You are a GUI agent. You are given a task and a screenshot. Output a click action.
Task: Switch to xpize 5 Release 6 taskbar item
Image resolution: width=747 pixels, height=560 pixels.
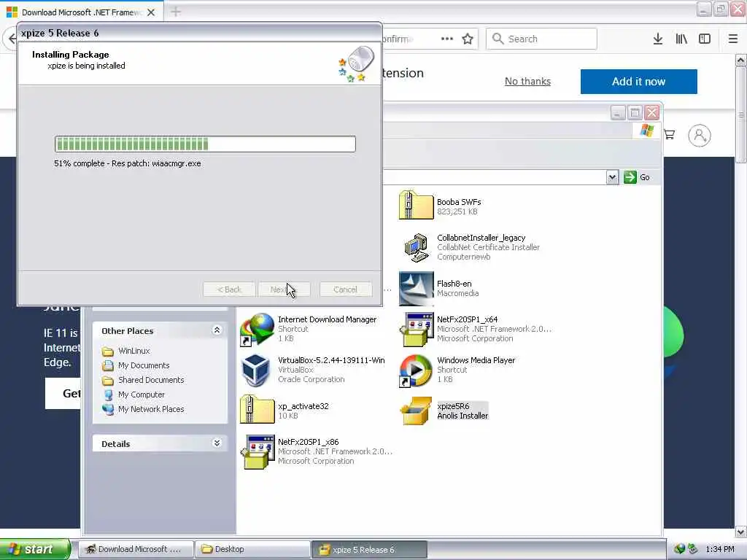(369, 550)
